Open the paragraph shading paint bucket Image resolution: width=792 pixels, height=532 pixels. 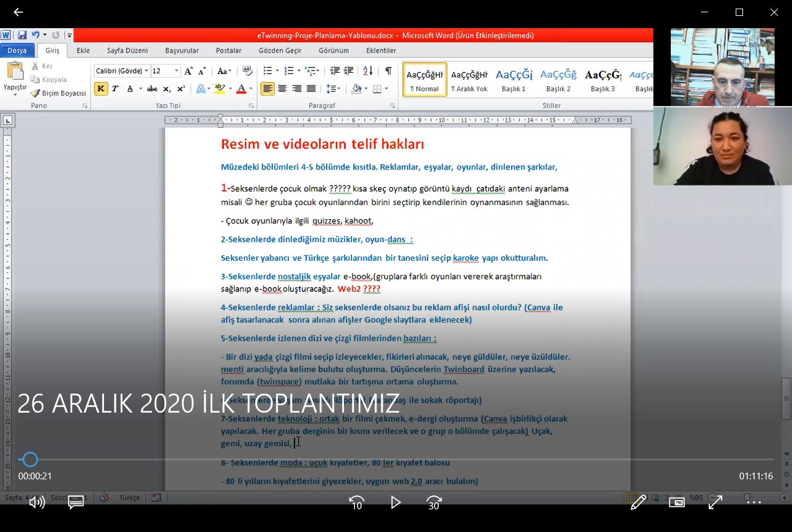tap(356, 89)
